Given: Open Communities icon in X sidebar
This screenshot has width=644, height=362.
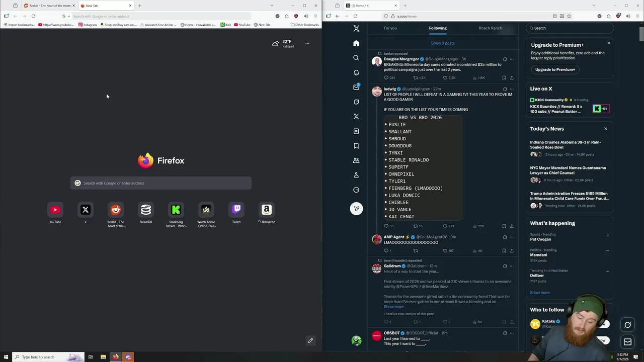Looking at the screenshot, I should click(x=356, y=160).
